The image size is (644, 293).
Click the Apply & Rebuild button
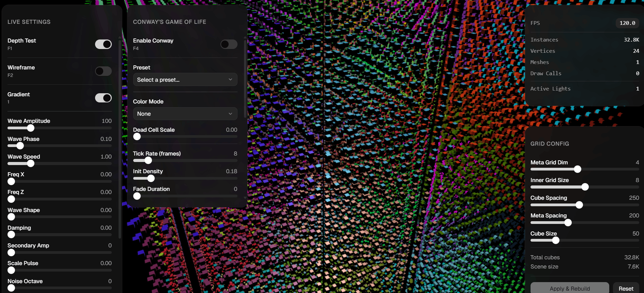[x=569, y=288]
